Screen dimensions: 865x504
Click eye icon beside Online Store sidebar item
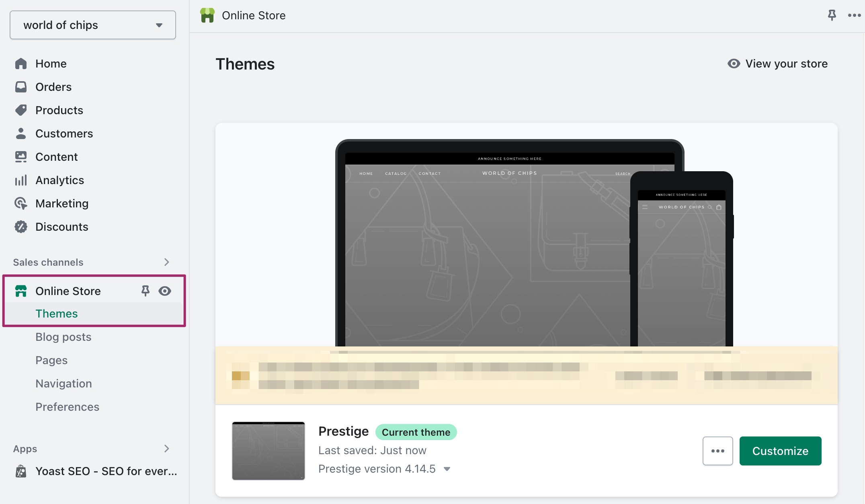tap(164, 291)
